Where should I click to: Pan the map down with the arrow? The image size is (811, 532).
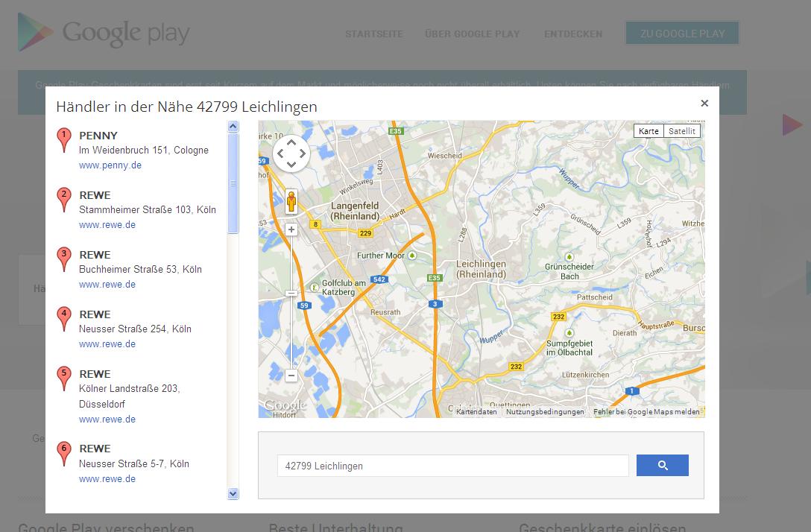291,165
